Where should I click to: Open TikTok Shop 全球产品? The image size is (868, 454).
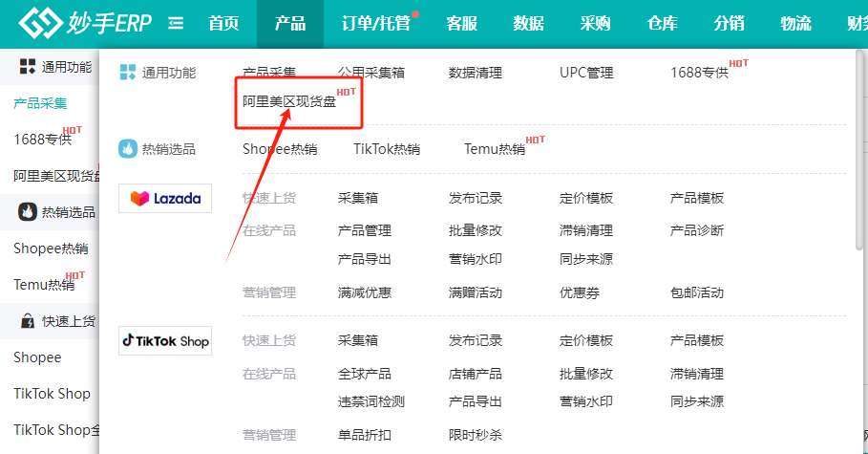coord(365,374)
